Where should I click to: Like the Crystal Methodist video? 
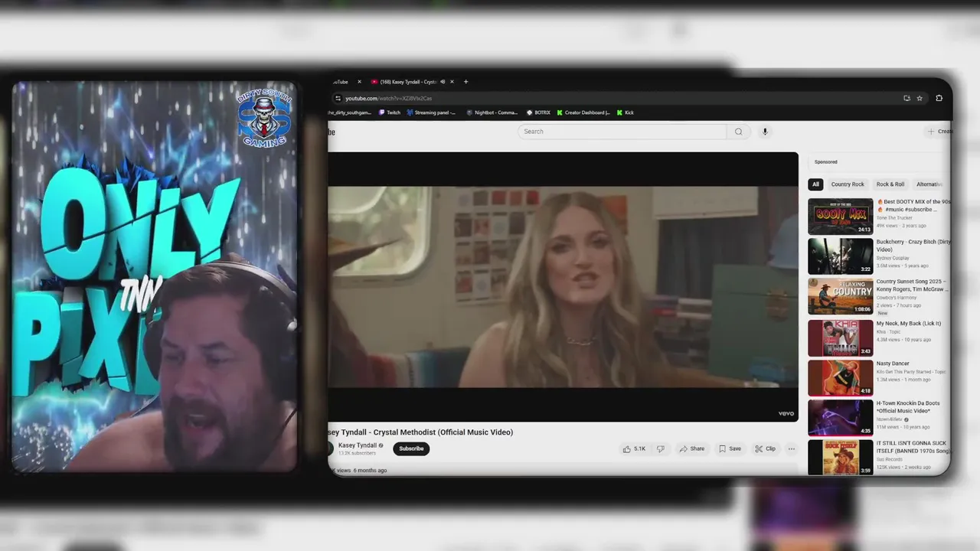click(634, 449)
